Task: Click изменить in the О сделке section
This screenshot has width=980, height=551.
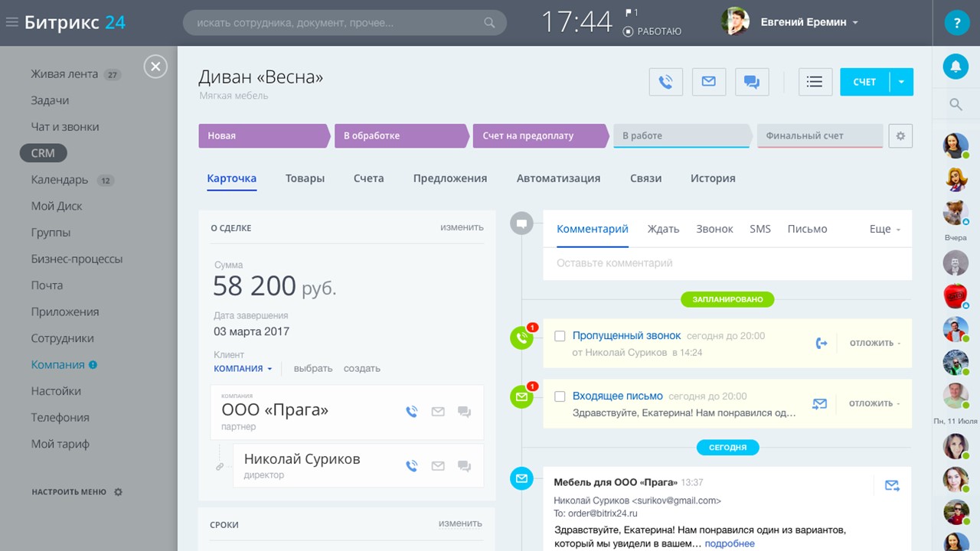Action: pos(462,227)
